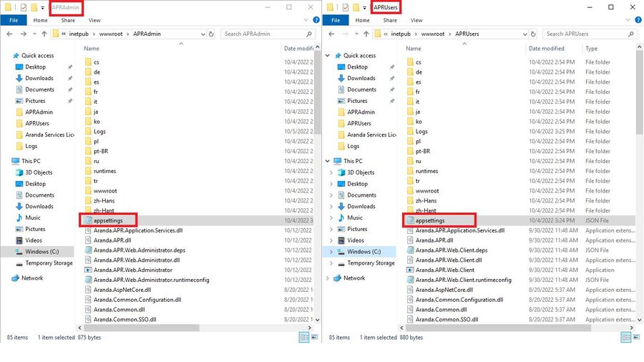Click the wwwroot breadcrumb in the APRUsers address bar
Screen dimensions: 644x362
(x=433, y=34)
